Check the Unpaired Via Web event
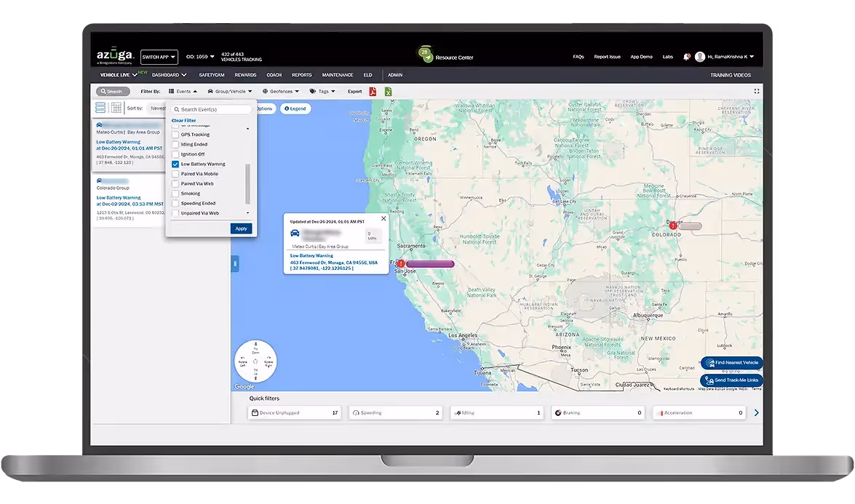This screenshot has width=855, height=504. (175, 213)
